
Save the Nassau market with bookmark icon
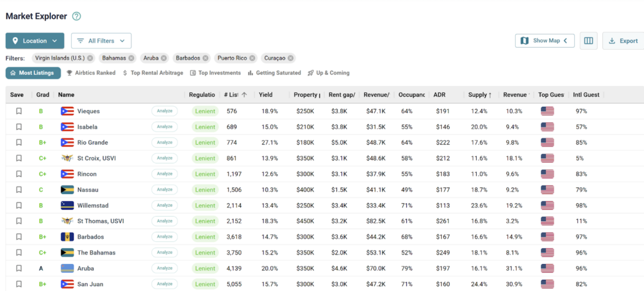[x=19, y=190]
